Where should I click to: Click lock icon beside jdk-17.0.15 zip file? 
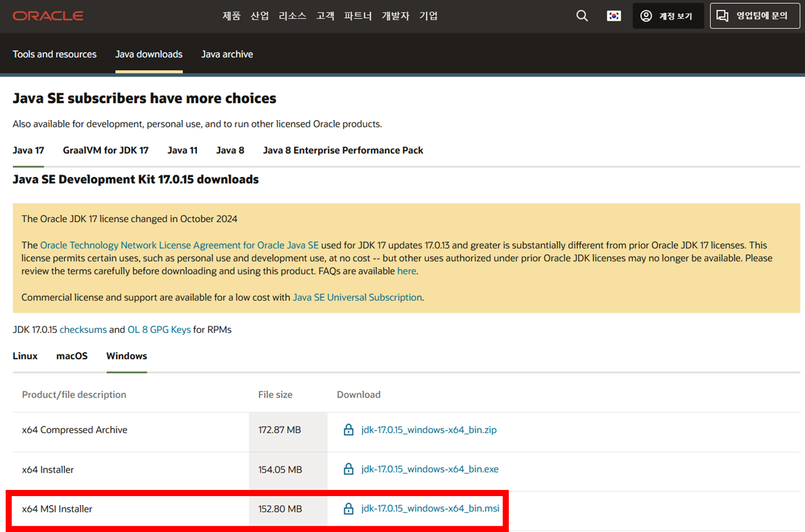[x=349, y=429]
